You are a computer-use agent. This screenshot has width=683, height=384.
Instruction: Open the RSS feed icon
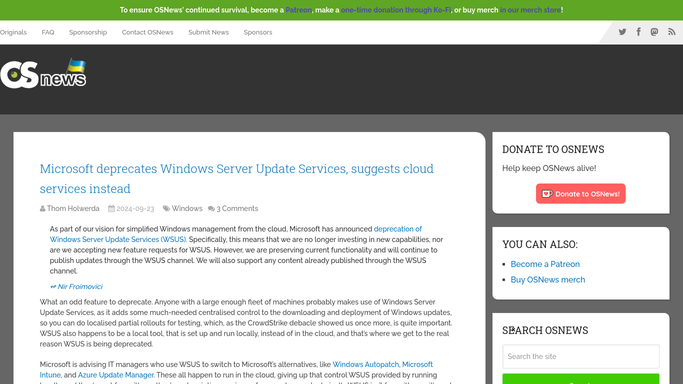[x=672, y=32]
